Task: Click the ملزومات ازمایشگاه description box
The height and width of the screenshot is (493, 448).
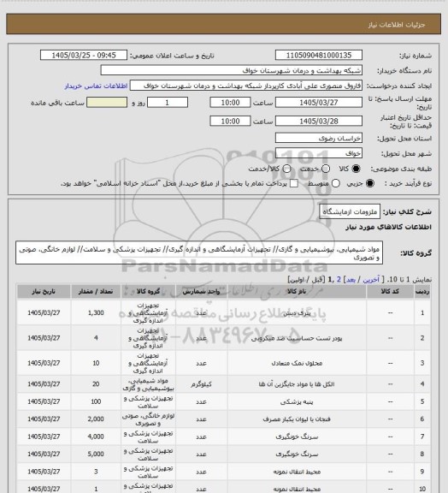Action: [x=350, y=211]
